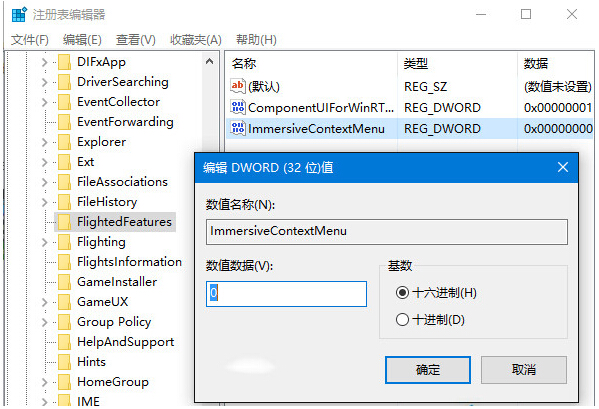The width and height of the screenshot is (599, 409).
Task: Expand the Flighting tree node
Action: tap(44, 242)
